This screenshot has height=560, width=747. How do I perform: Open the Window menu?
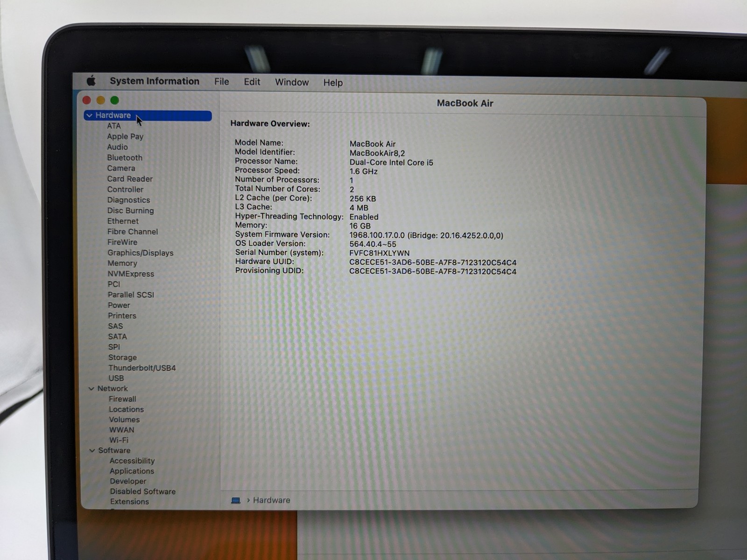click(x=292, y=83)
